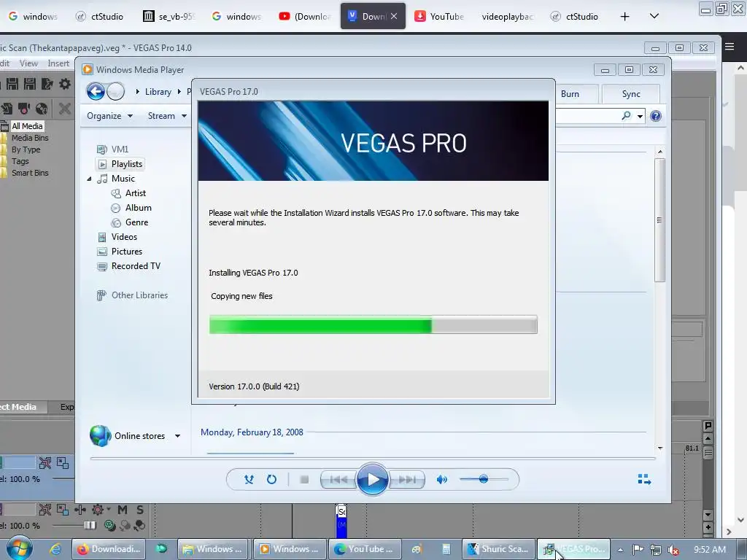
Task: Click the installer progress bar
Action: coord(373,324)
